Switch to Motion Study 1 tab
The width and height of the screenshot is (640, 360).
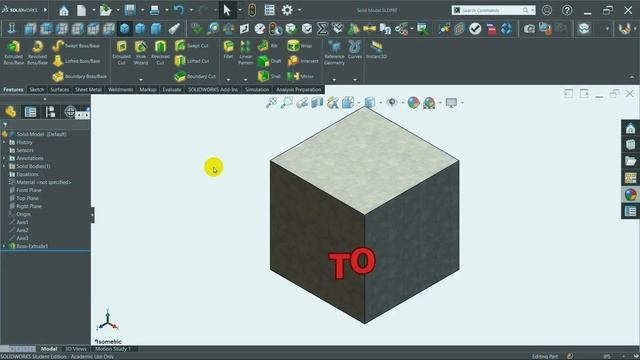(x=113, y=349)
